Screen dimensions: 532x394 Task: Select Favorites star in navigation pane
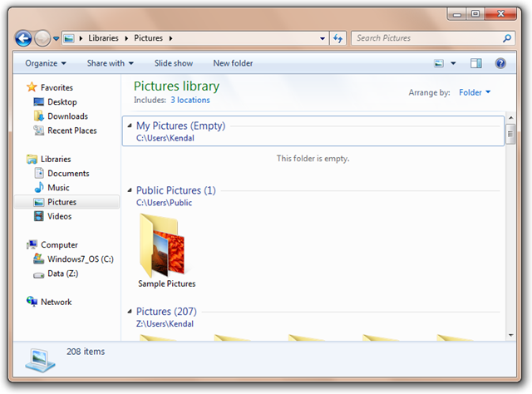[x=32, y=87]
